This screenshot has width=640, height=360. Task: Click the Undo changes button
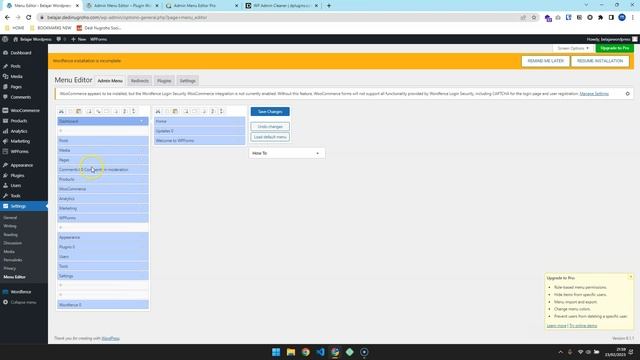pos(270,127)
